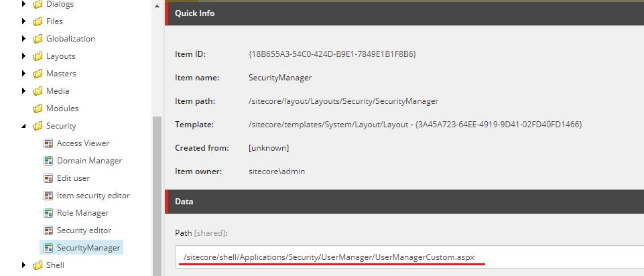644x276 pixels.
Task: Click the SecurityManager layout icon
Action: tap(48, 248)
